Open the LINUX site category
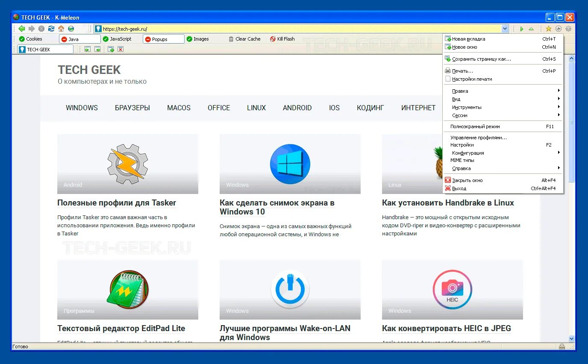588x364 pixels. coord(256,108)
